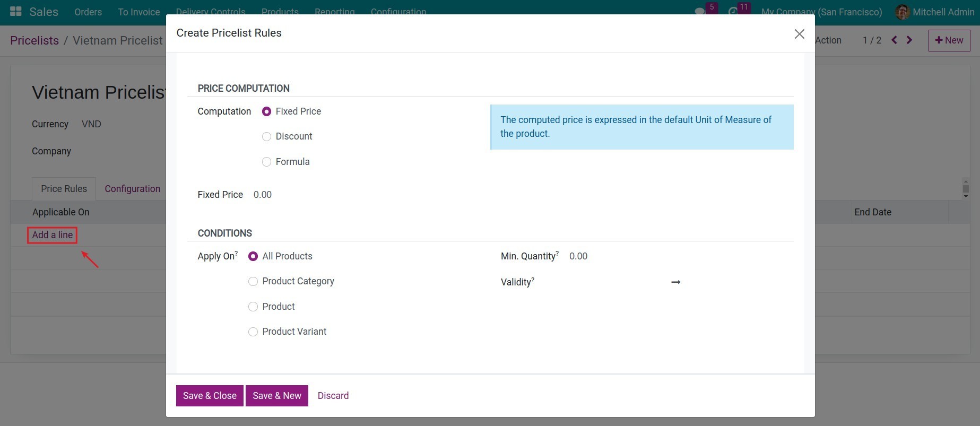Select Formula computation
Image resolution: width=980 pixels, height=426 pixels.
[266, 162]
